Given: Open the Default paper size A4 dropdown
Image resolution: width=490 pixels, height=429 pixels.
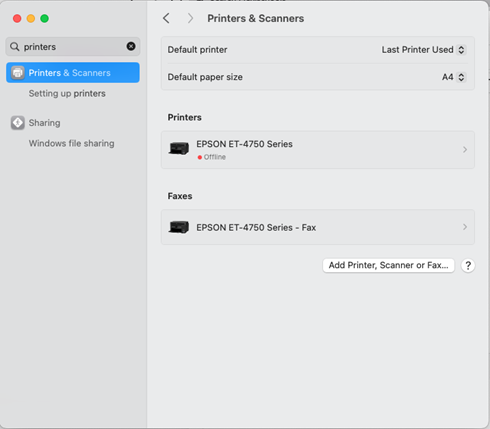Looking at the screenshot, I should coord(454,77).
